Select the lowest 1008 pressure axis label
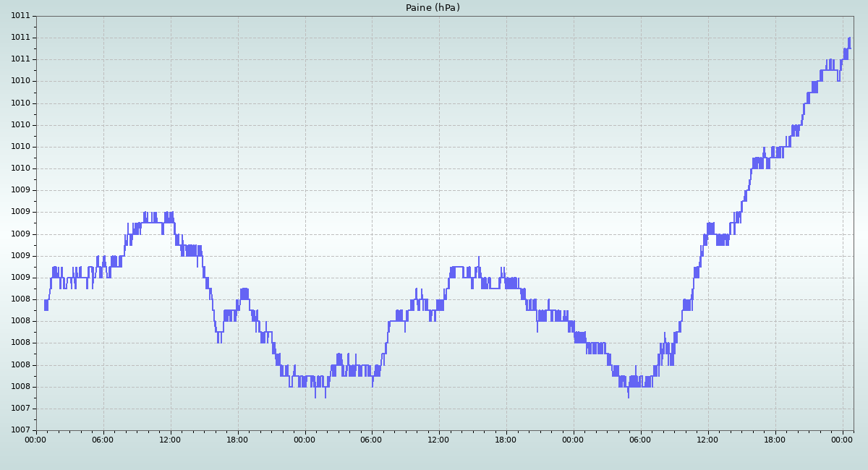 coord(20,387)
